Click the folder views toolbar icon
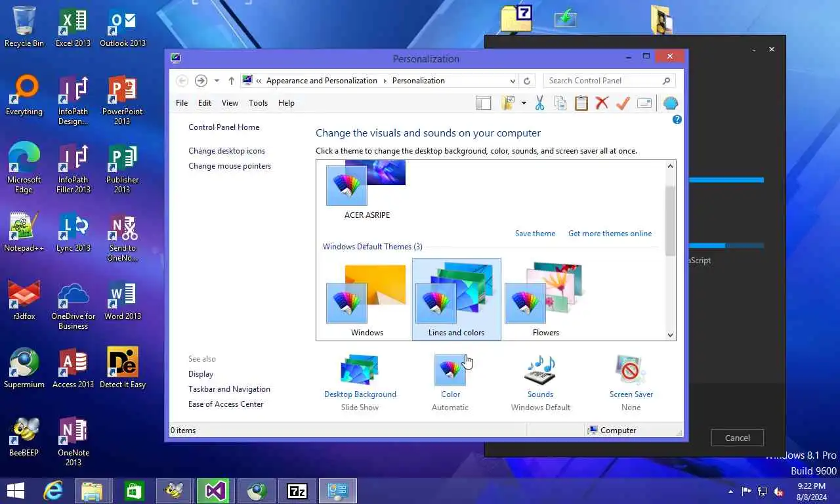The image size is (840, 504). (508, 103)
